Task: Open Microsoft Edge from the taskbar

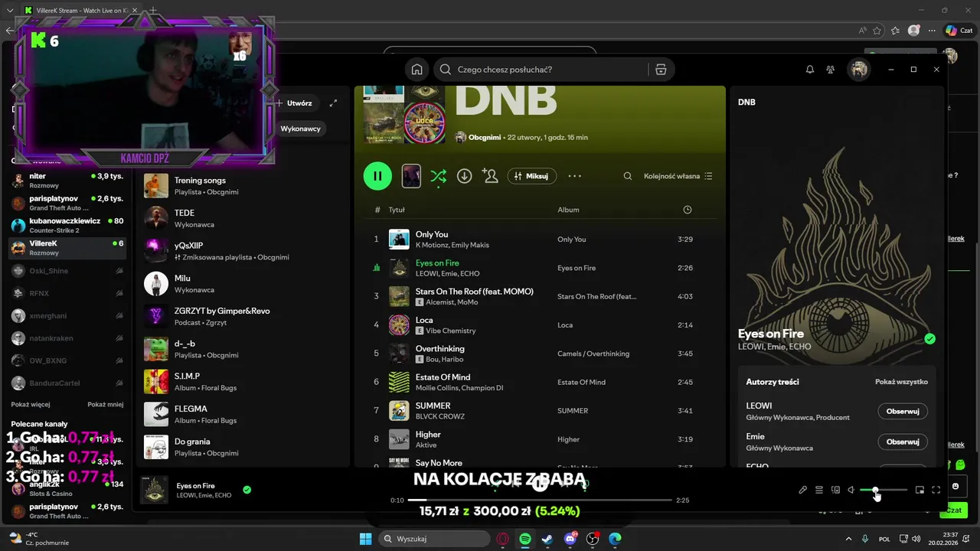Action: click(x=615, y=539)
